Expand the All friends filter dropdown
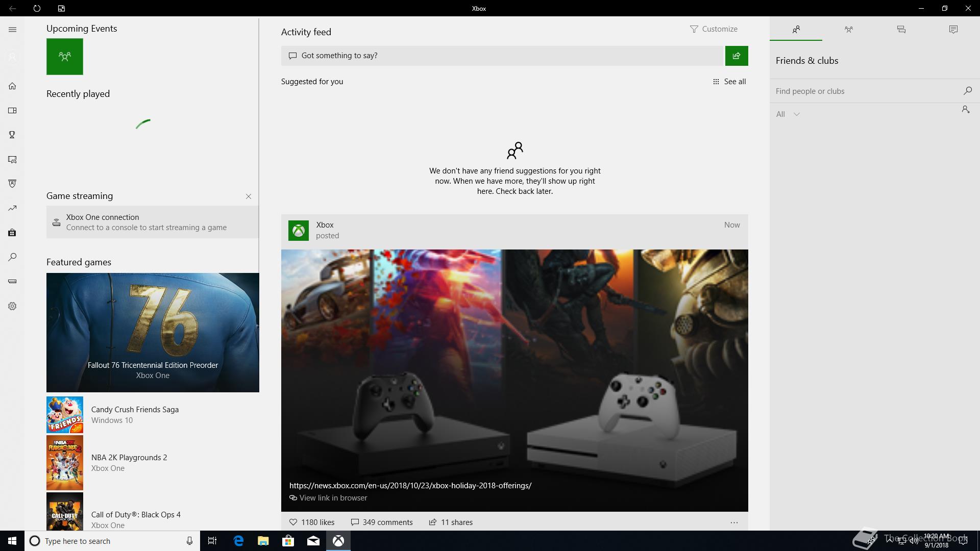Image resolution: width=980 pixels, height=551 pixels. click(788, 114)
